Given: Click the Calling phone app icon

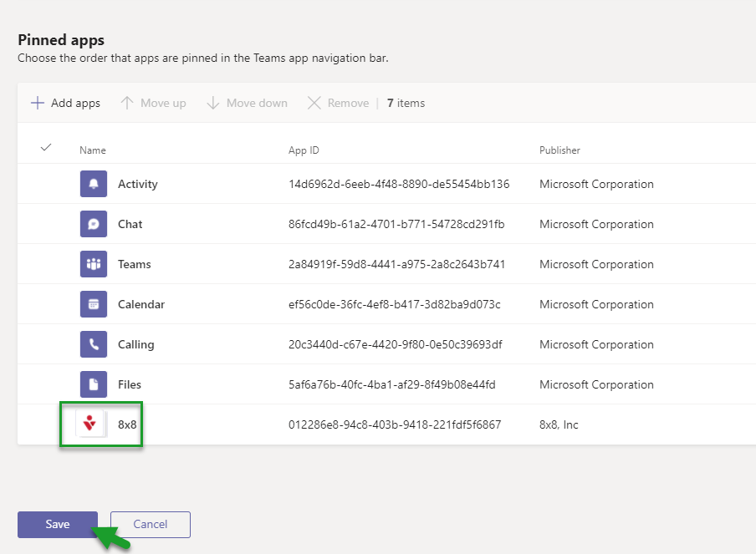Looking at the screenshot, I should [93, 344].
